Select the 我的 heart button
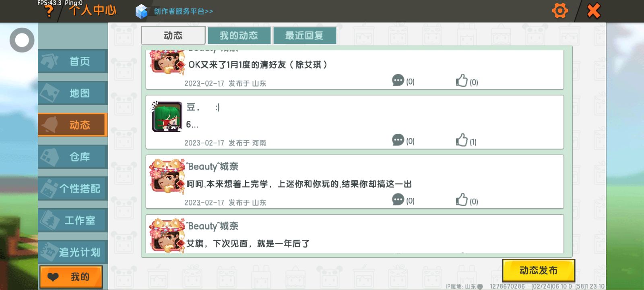The height and width of the screenshot is (290, 644). pyautogui.click(x=71, y=277)
